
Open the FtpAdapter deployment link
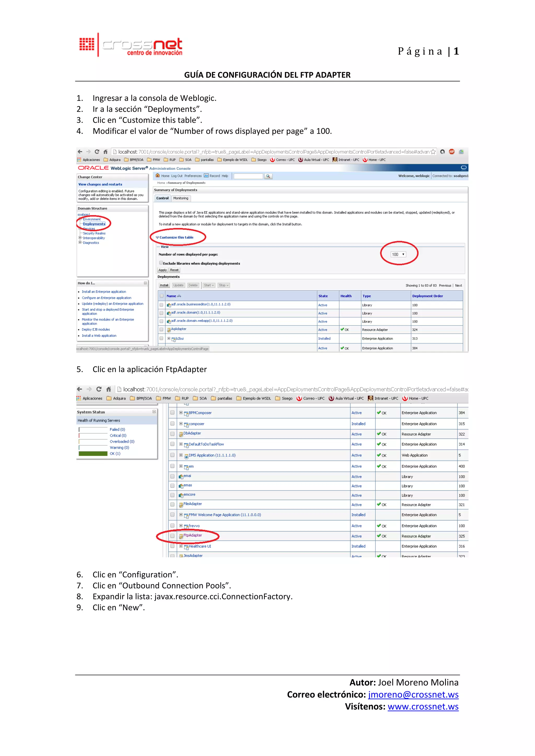tap(192, 535)
